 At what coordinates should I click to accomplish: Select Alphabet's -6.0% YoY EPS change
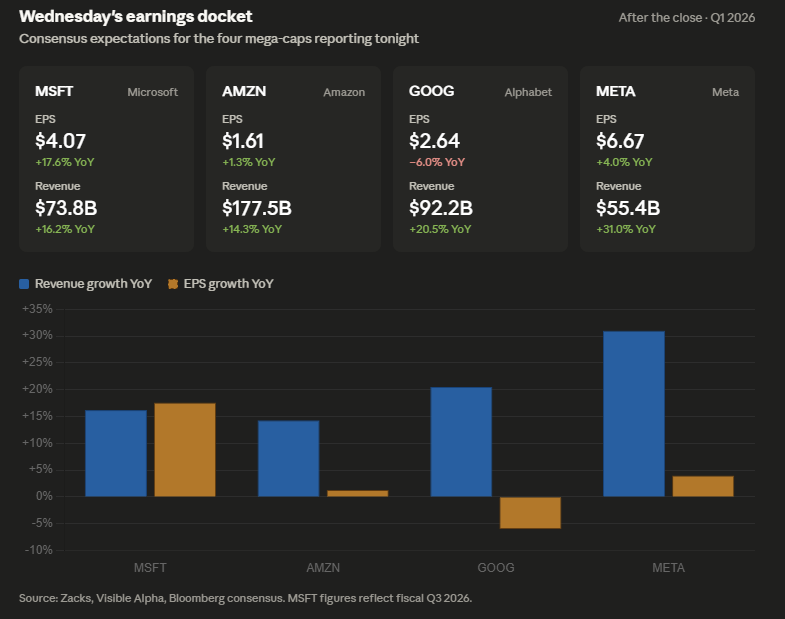coord(437,162)
